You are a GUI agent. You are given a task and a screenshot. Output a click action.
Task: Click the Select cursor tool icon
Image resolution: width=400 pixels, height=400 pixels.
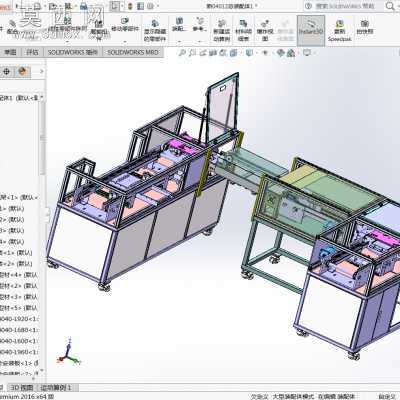pyautogui.click(x=115, y=6)
